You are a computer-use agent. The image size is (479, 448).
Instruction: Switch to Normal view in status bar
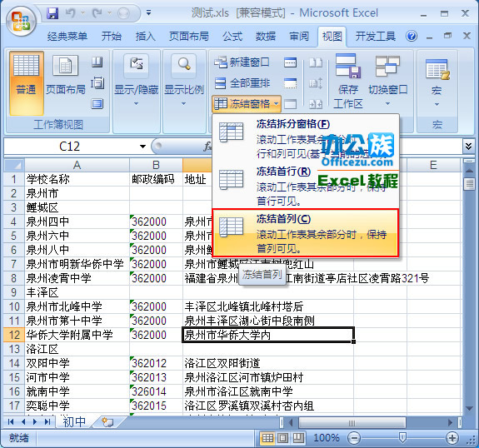point(267,438)
